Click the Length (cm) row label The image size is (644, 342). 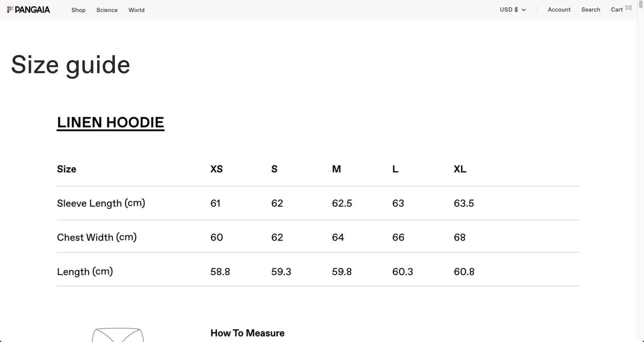coord(85,272)
